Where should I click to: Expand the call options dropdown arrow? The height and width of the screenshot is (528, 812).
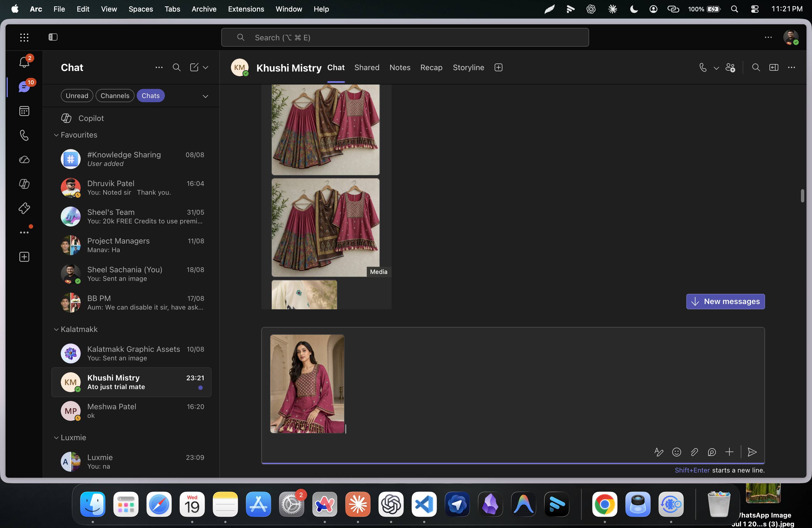coord(716,68)
